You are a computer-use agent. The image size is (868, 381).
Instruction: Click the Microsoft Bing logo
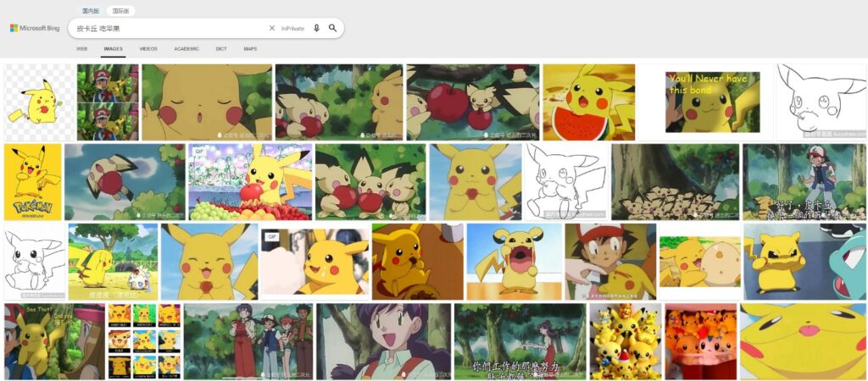(x=35, y=28)
